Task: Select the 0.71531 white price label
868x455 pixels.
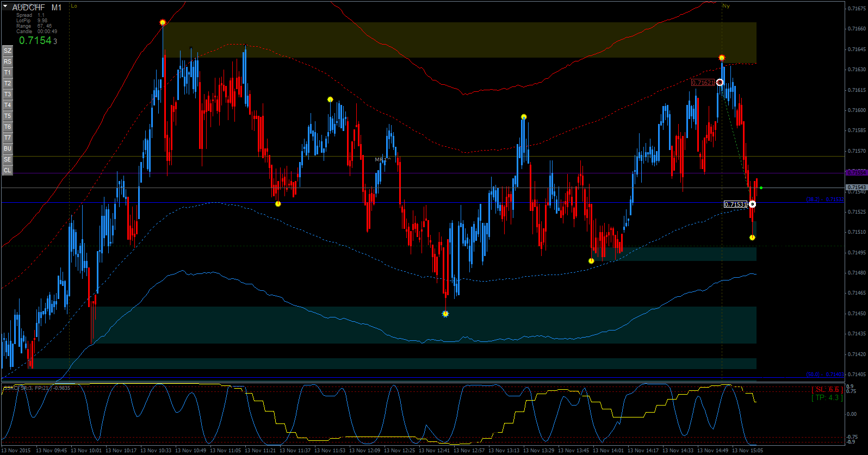Action: [x=735, y=204]
